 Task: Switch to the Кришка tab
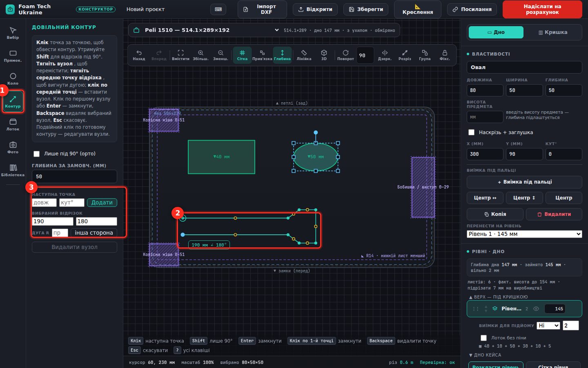(x=553, y=32)
